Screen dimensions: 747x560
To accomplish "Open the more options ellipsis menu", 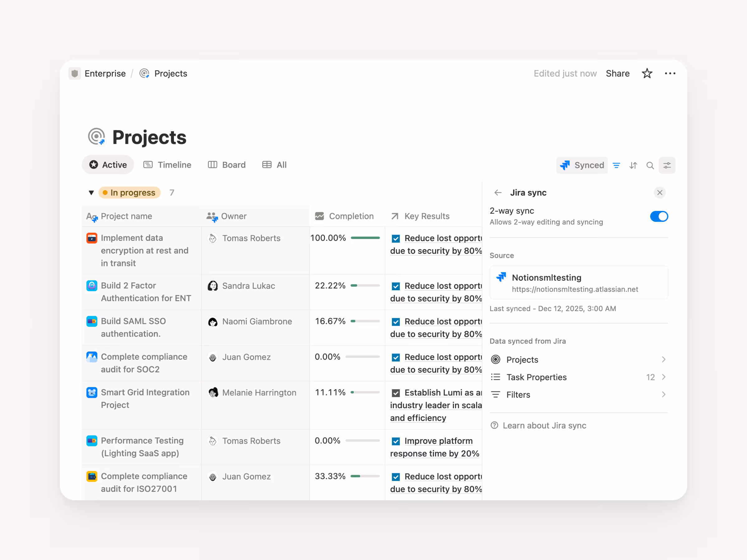I will coord(670,73).
